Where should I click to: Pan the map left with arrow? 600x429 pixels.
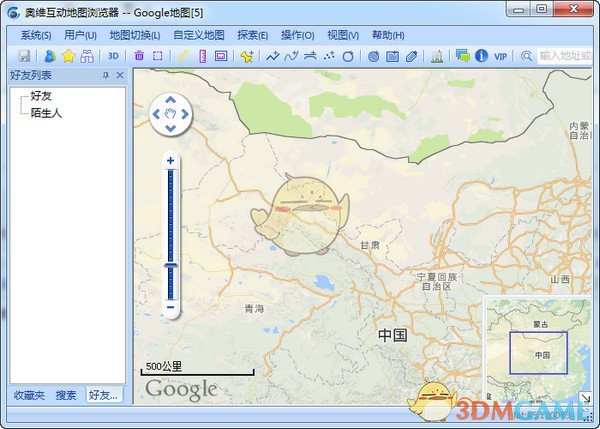156,114
